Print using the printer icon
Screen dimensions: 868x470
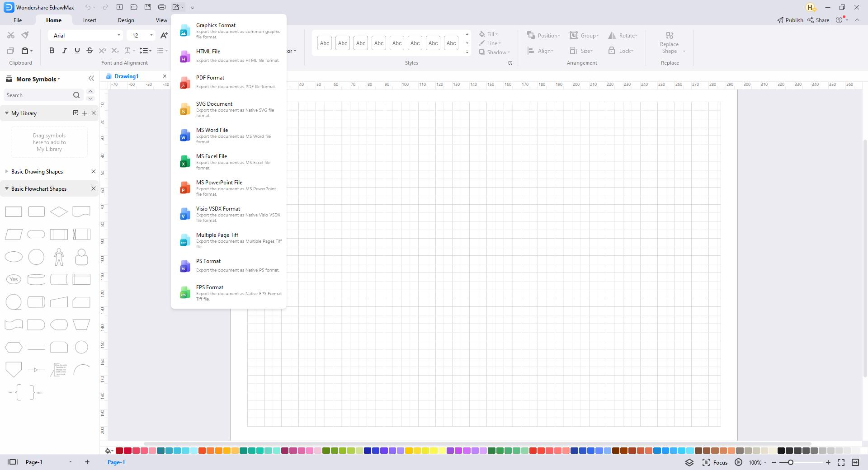point(162,7)
